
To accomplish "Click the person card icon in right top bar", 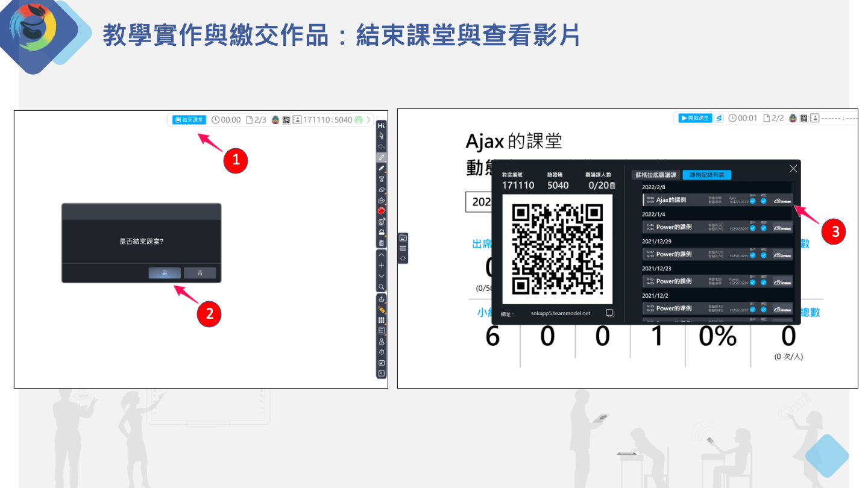I will [x=814, y=118].
